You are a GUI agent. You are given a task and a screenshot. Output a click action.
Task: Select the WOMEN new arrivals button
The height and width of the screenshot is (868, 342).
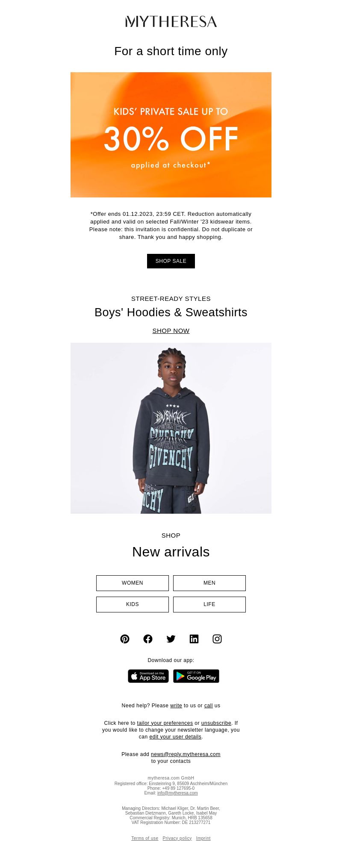click(x=133, y=583)
